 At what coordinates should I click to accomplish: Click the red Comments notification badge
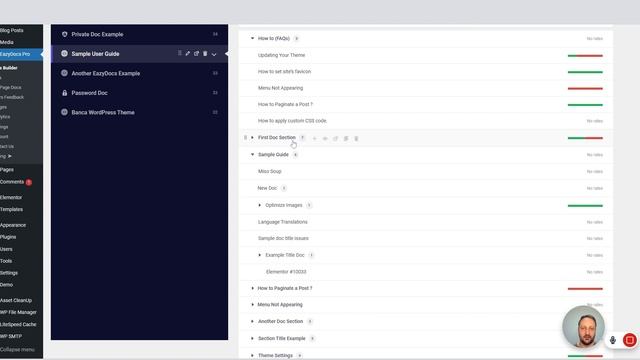point(29,182)
